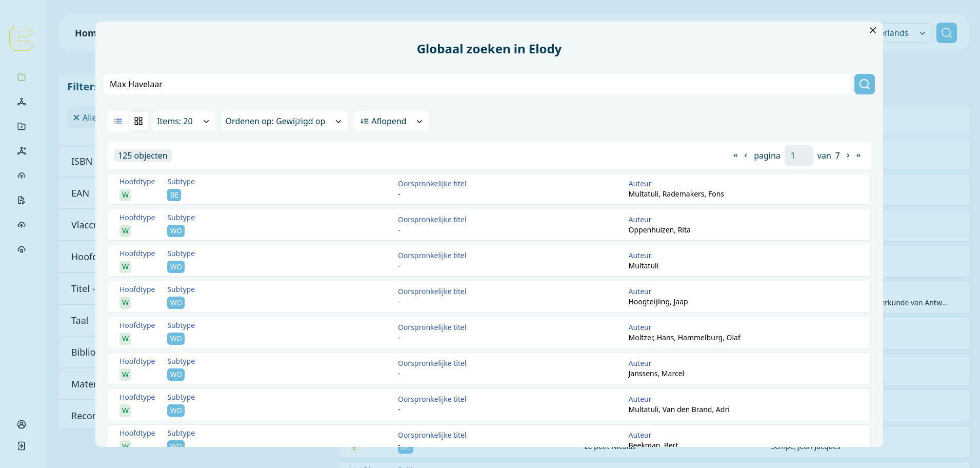Jump to the last results page
980x468 pixels.
click(x=858, y=155)
